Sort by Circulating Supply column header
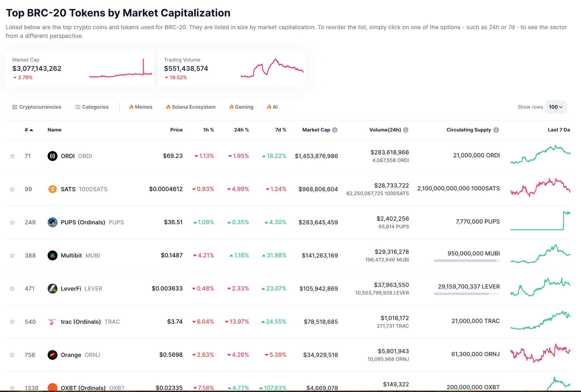The width and height of the screenshot is (581, 392). pyautogui.click(x=469, y=130)
